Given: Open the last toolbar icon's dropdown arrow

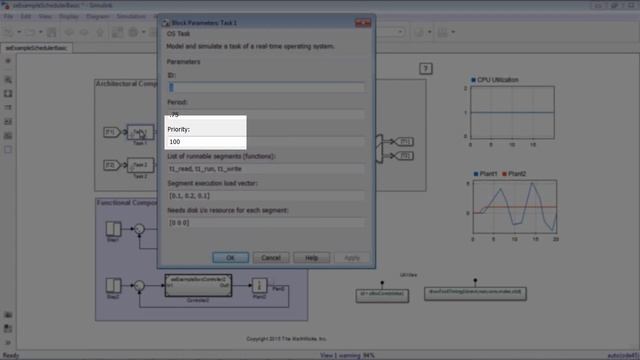Looking at the screenshot, I should coord(453,32).
